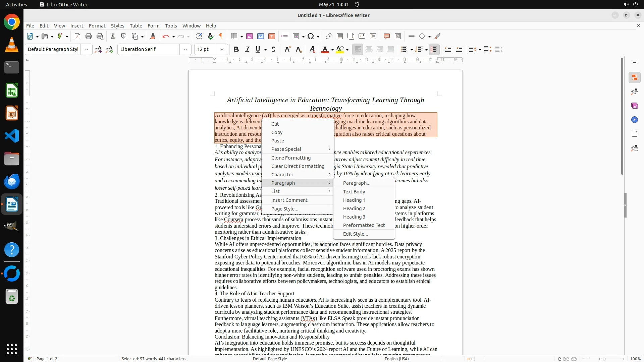The height and width of the screenshot is (362, 644).
Task: Toggle Italic formatting
Action: pos(248,49)
